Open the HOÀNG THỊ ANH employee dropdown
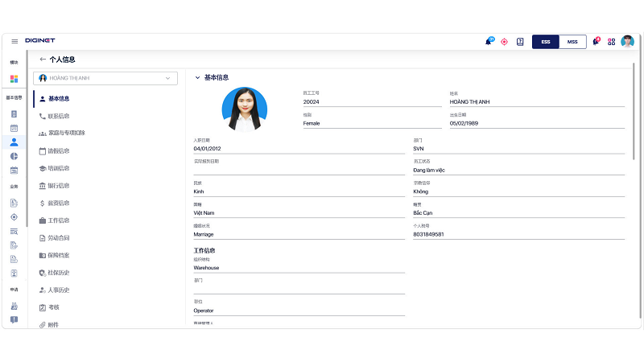The width and height of the screenshot is (644, 362). 105,78
